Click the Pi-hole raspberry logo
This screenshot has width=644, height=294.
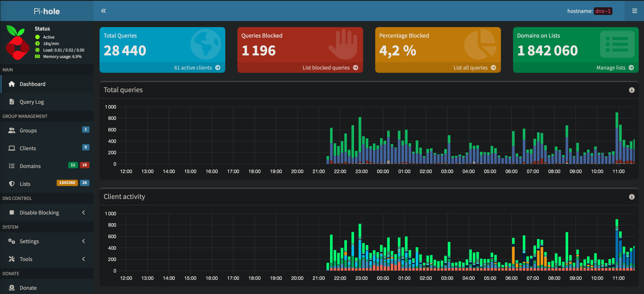coord(17,43)
